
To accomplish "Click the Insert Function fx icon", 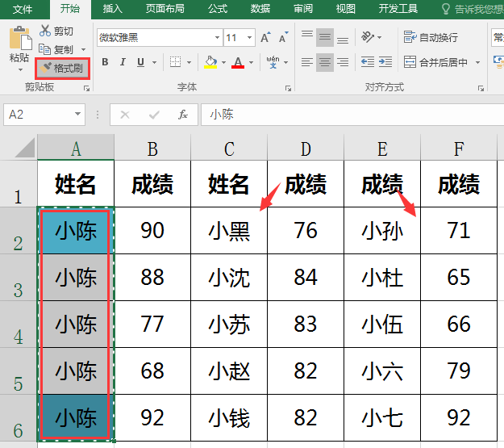I will coord(183,115).
